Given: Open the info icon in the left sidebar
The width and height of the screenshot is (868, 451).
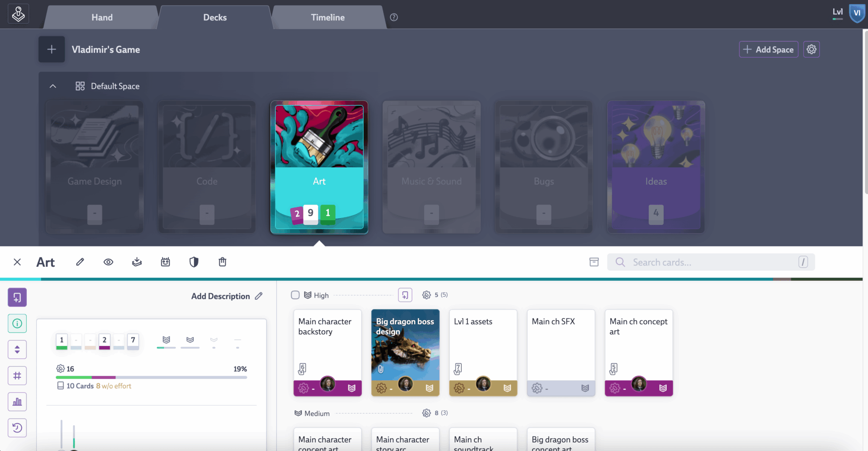Looking at the screenshot, I should click(x=17, y=323).
